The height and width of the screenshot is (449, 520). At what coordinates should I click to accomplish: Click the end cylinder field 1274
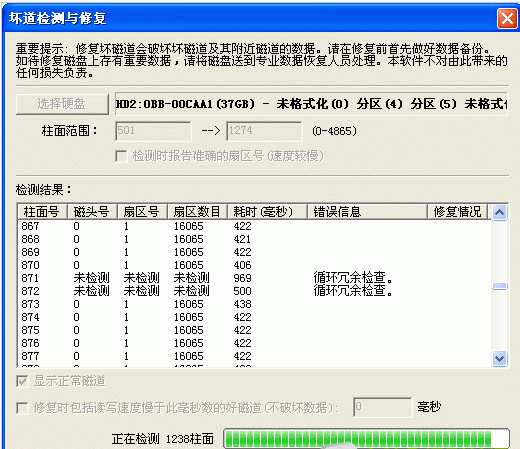tap(264, 131)
